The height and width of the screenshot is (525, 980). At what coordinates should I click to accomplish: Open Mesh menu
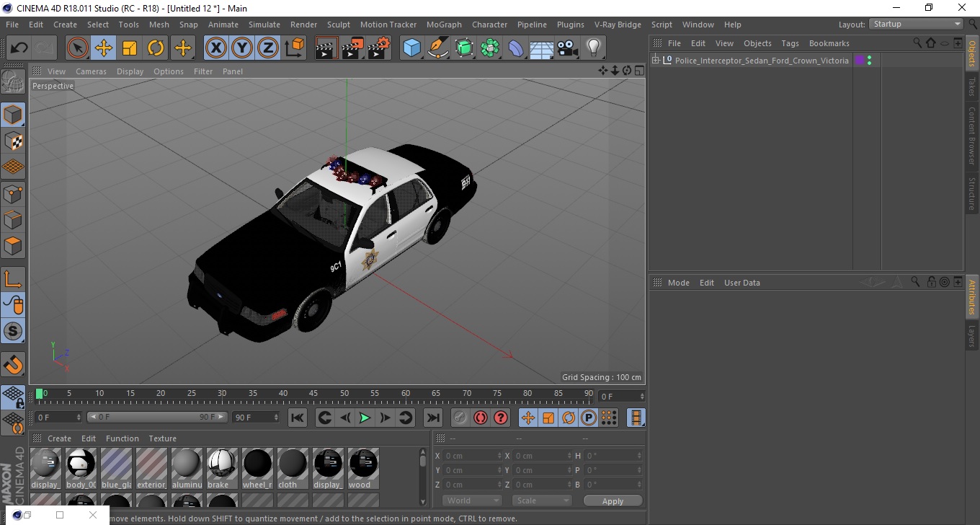159,25
